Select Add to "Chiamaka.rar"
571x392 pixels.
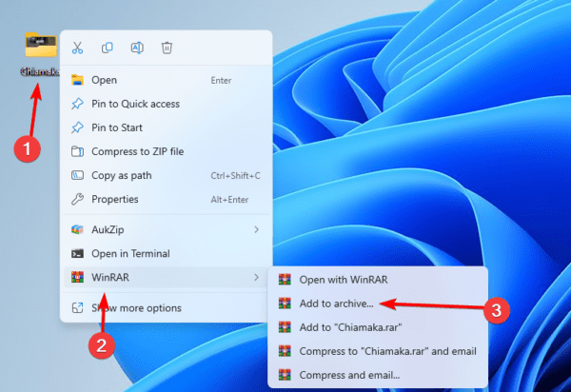coord(378,327)
